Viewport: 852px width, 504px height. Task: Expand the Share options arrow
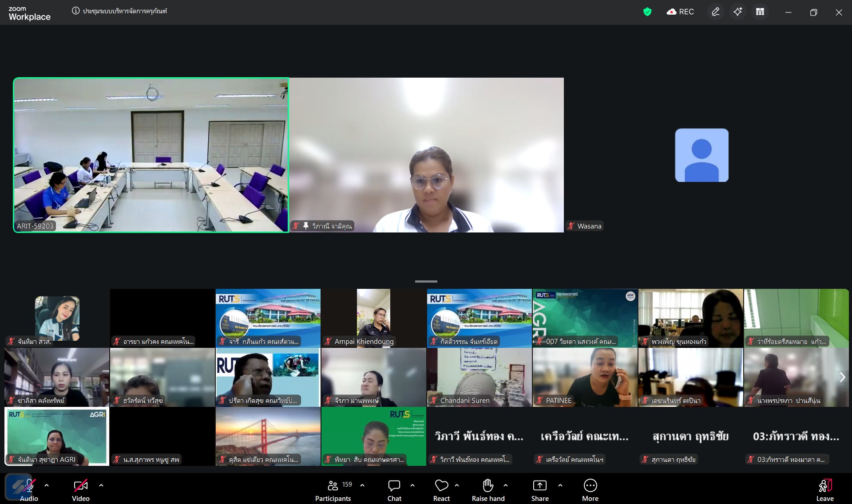560,485
